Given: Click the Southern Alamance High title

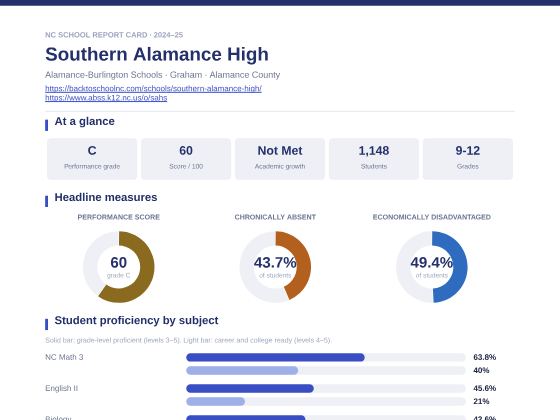Looking at the screenshot, I should tap(157, 54).
